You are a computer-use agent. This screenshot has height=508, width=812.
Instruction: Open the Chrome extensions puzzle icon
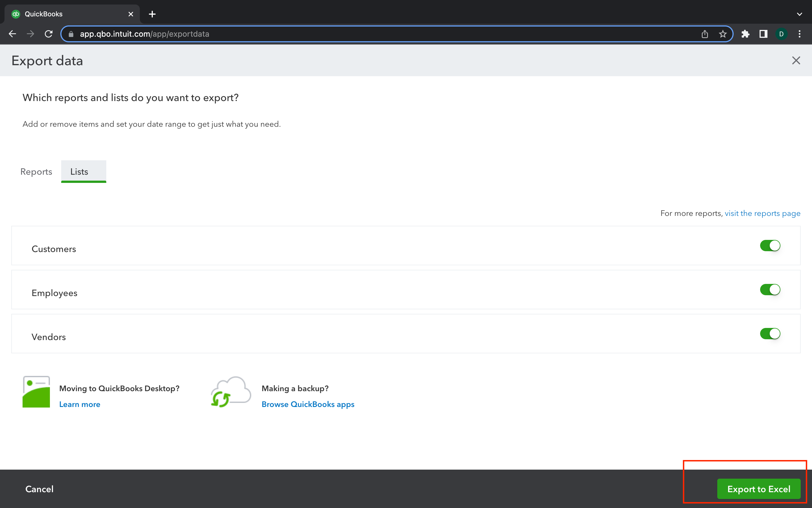click(x=745, y=34)
